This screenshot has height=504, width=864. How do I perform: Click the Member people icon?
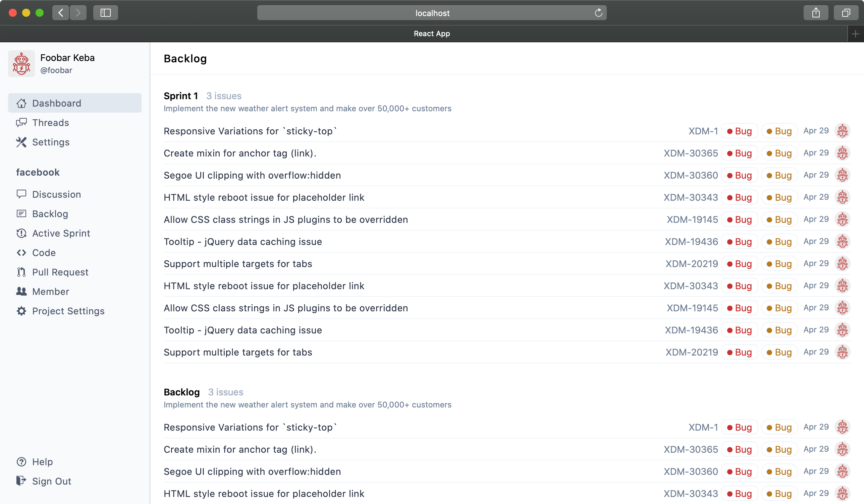point(21,291)
